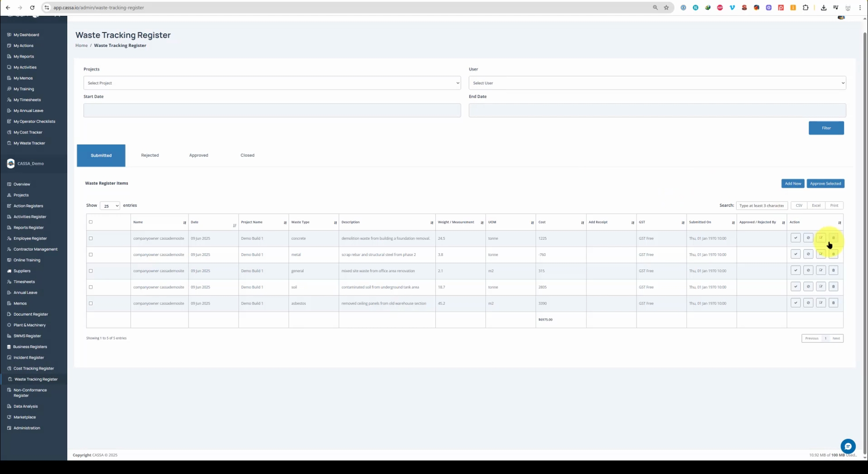Open the live chat bubble icon
This screenshot has height=474, width=868.
(x=848, y=446)
